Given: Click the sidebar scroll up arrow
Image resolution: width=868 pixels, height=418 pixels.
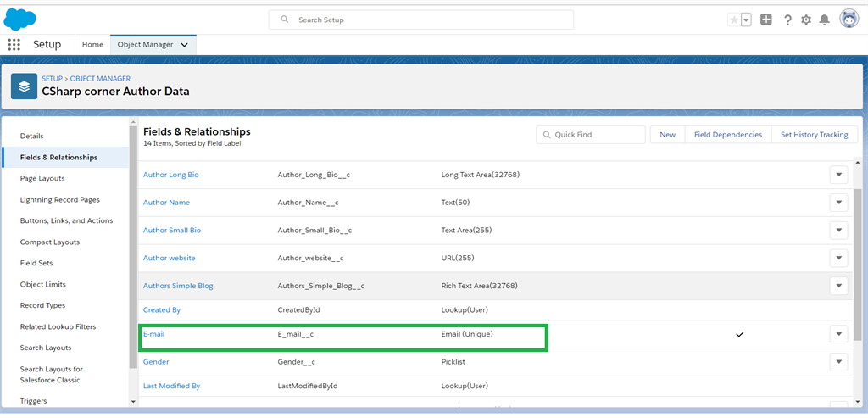Looking at the screenshot, I should pyautogui.click(x=133, y=122).
